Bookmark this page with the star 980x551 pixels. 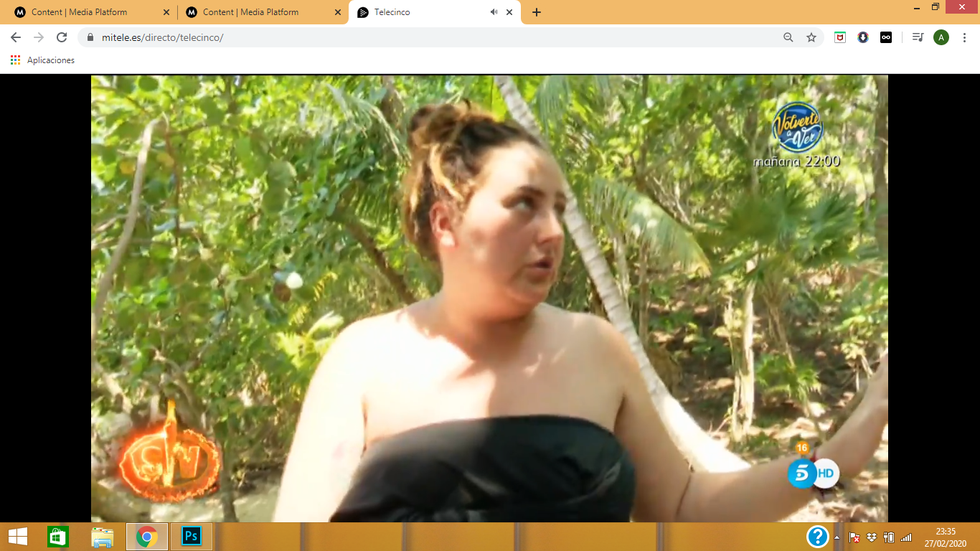click(x=811, y=37)
